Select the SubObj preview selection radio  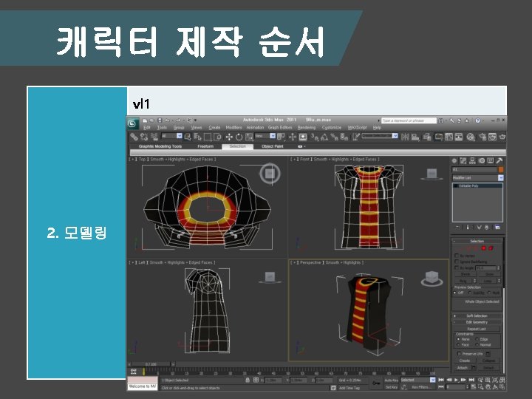(x=470, y=293)
